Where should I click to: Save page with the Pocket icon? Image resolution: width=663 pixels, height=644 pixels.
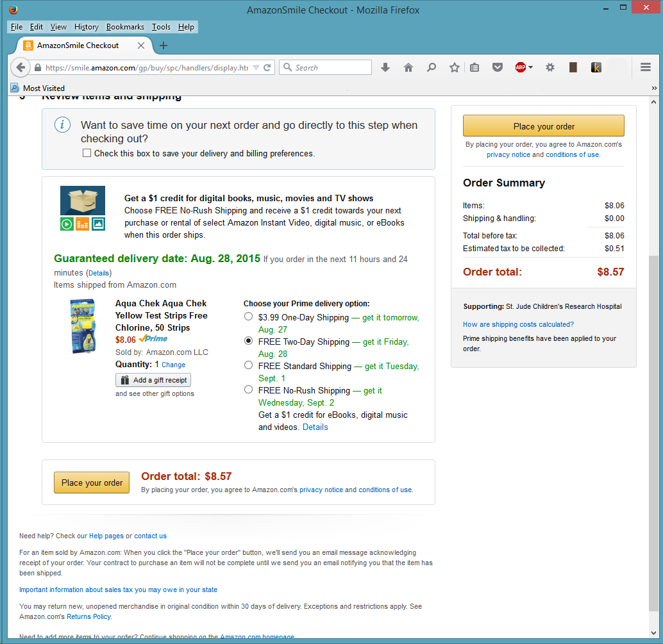click(x=498, y=67)
